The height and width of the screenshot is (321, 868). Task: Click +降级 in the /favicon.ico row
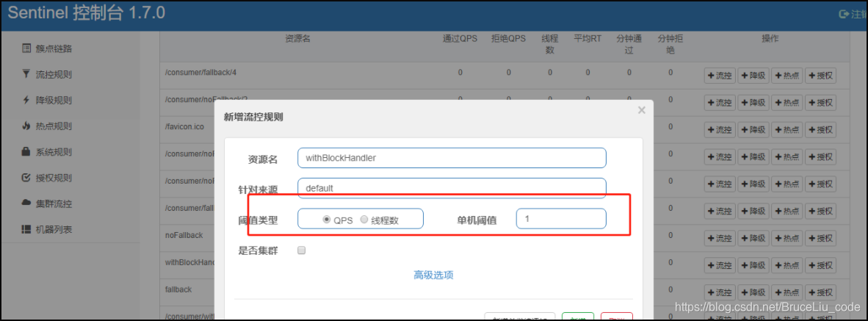753,130
